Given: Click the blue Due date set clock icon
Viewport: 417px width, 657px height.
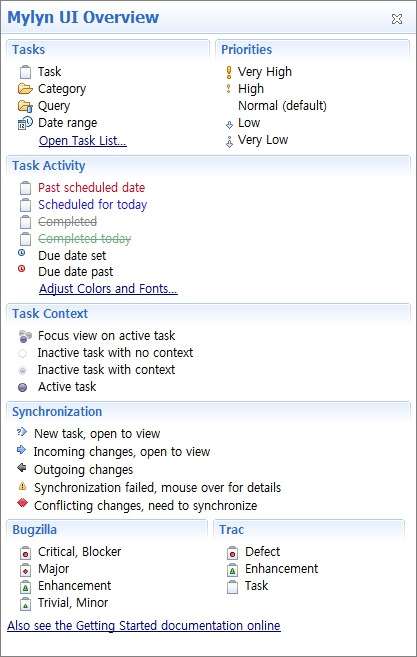Looking at the screenshot, I should tap(21, 253).
